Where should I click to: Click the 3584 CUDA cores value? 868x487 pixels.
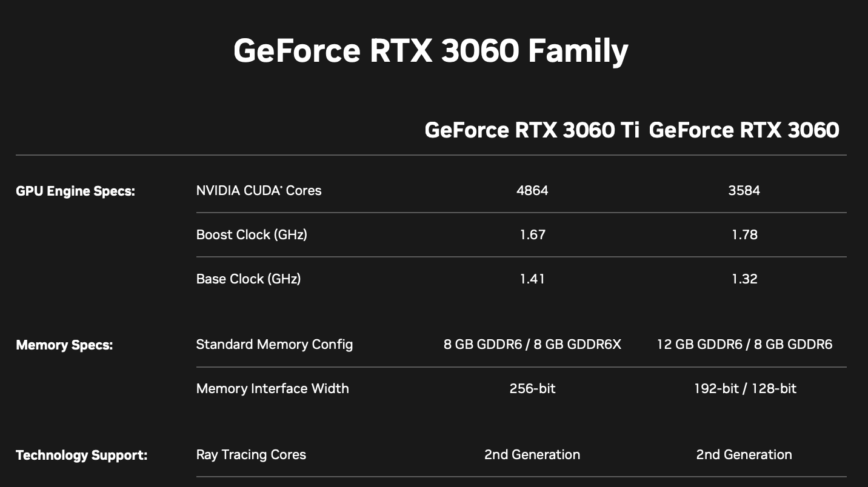[x=744, y=190]
